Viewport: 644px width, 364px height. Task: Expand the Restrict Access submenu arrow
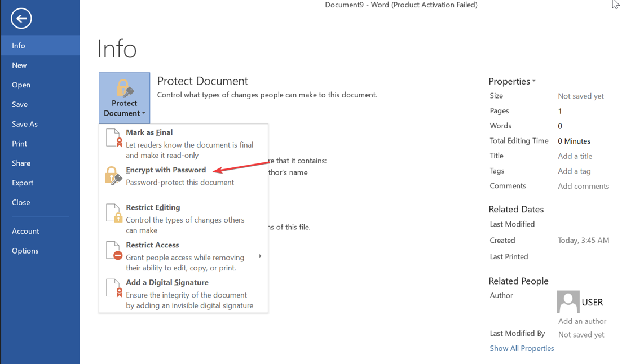tap(260, 256)
